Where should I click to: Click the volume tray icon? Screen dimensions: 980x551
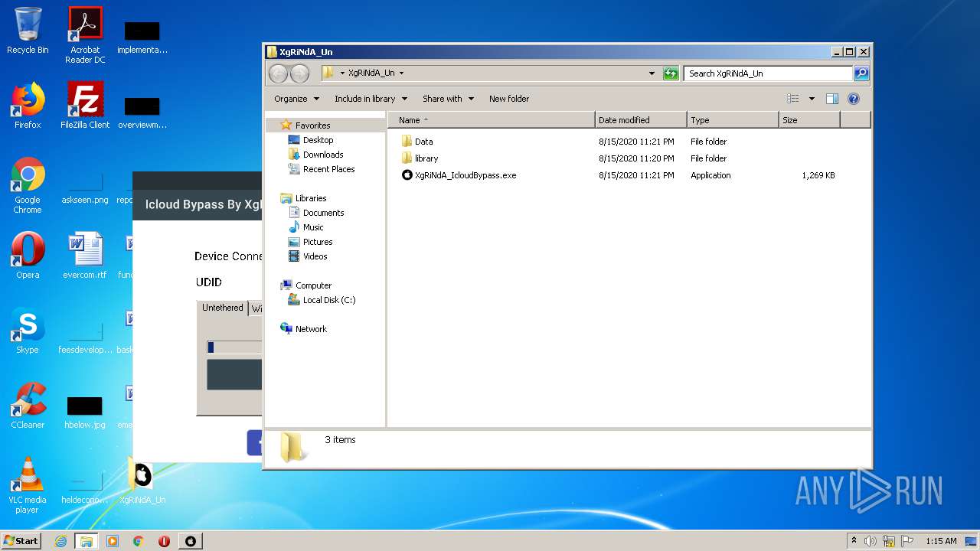tap(871, 541)
